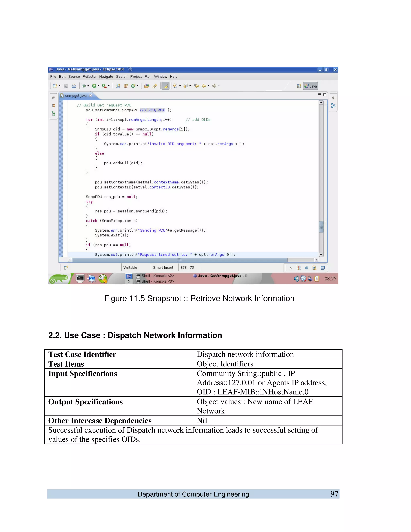The height and width of the screenshot is (532, 411).
Task: Open the Navigate menu
Action: coord(106,77)
